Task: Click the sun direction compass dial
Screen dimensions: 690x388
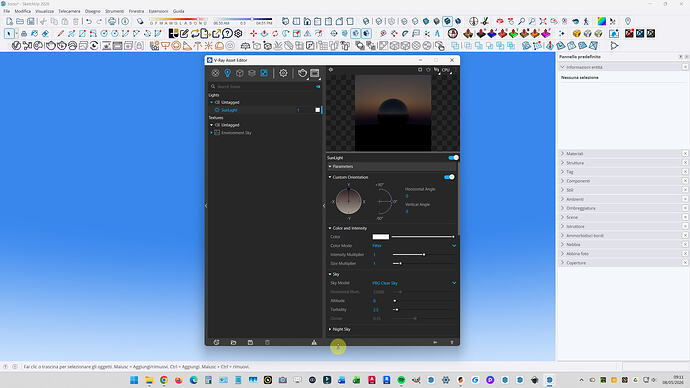Action: [x=349, y=201]
